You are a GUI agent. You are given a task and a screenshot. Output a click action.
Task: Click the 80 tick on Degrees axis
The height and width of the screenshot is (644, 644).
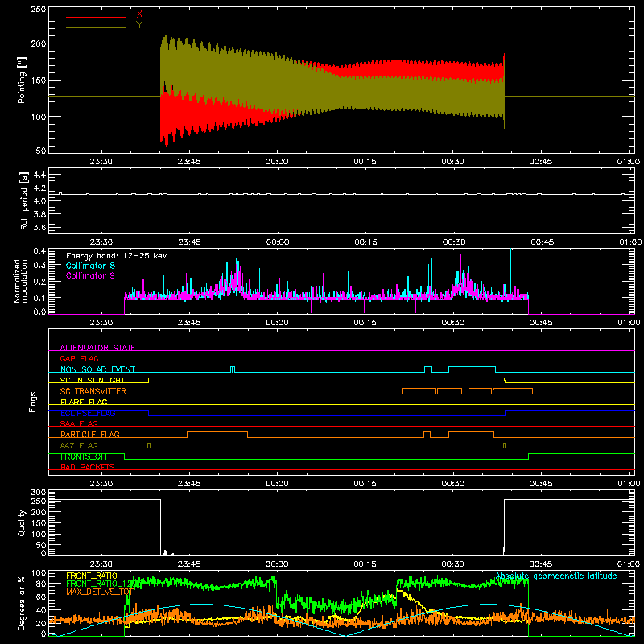(x=42, y=584)
